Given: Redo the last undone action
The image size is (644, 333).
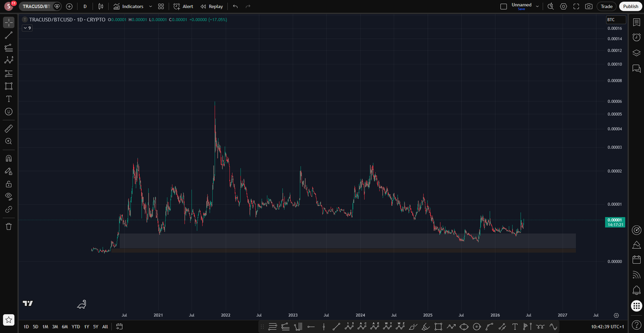Looking at the screenshot, I should (x=247, y=6).
